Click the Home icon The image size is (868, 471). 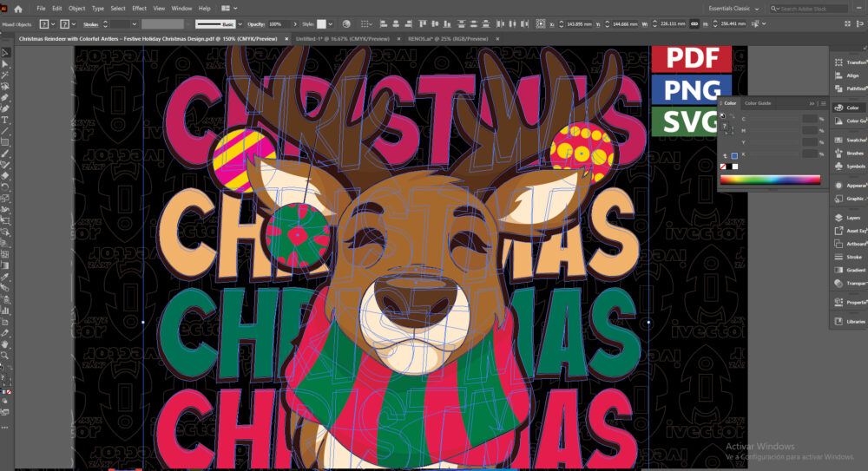(x=18, y=9)
